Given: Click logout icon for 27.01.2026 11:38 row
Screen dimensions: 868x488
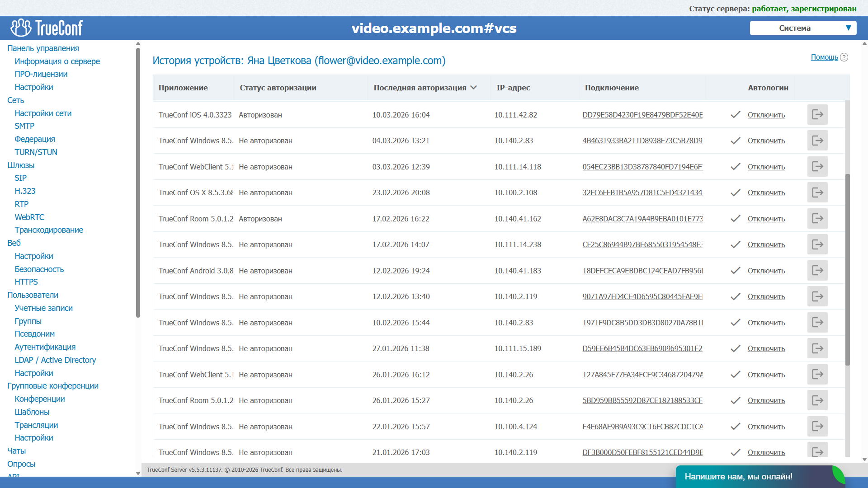Looking at the screenshot, I should tap(817, 348).
